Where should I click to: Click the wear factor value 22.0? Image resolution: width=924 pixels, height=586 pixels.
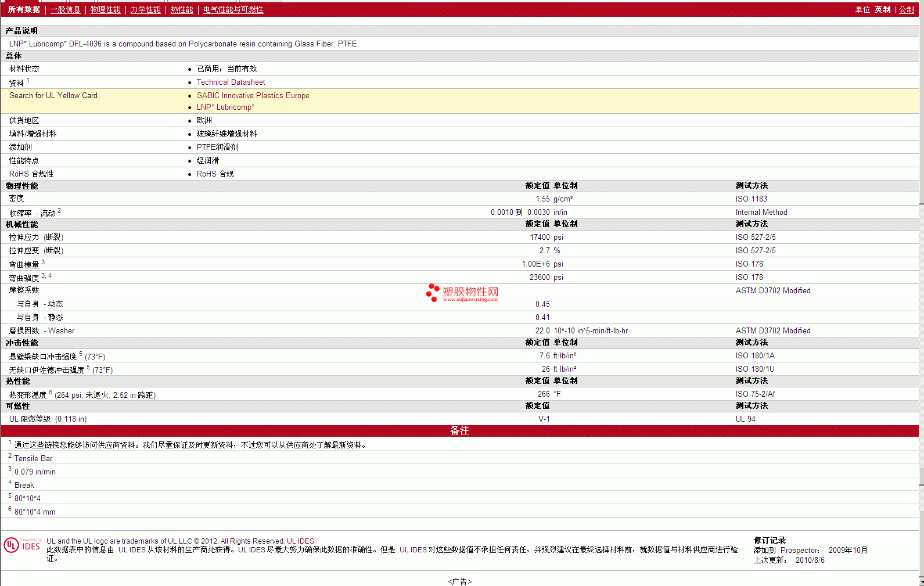click(542, 331)
